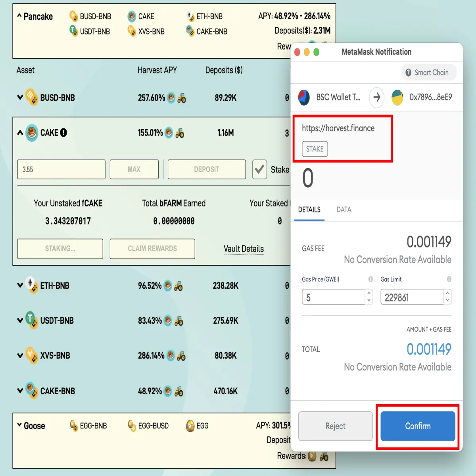476x476 pixels.
Task: Click the tractor icon next to 48.92% APY
Action: click(x=179, y=392)
